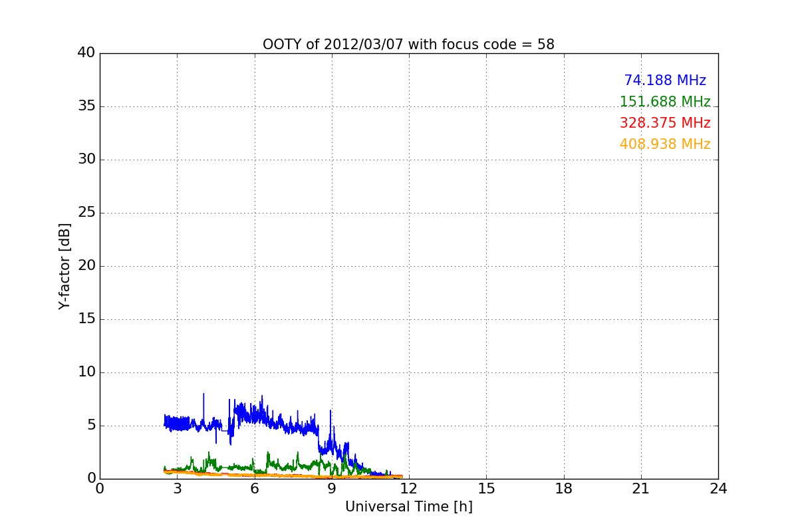Screen dimensions: 798x532
Task: Click the y-axis tick label '5'
Action: (x=91, y=426)
